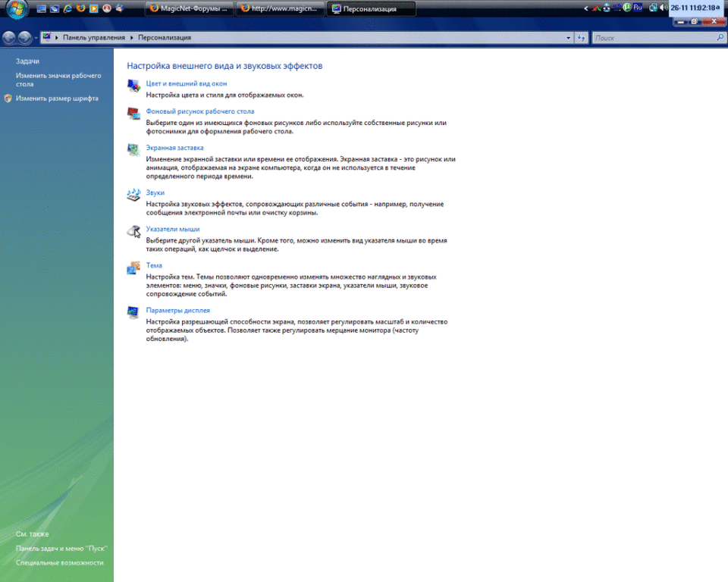The height and width of the screenshot is (582, 728).
Task: Launch Firefox from the Quick Launch bar
Action: (81, 8)
